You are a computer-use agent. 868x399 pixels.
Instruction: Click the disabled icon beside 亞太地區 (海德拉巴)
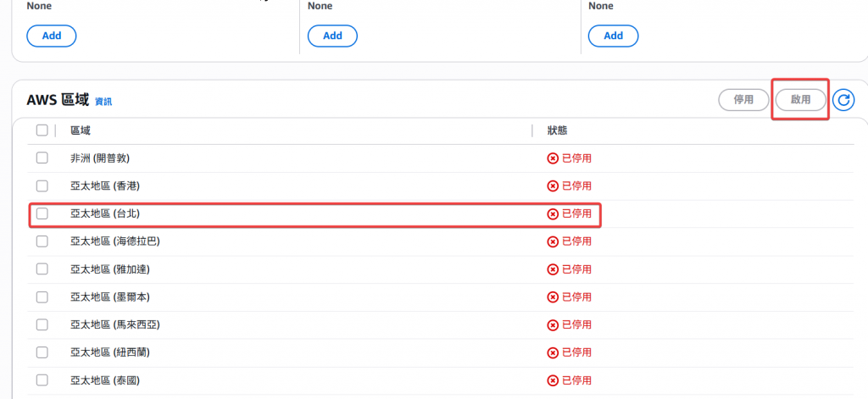click(x=553, y=241)
